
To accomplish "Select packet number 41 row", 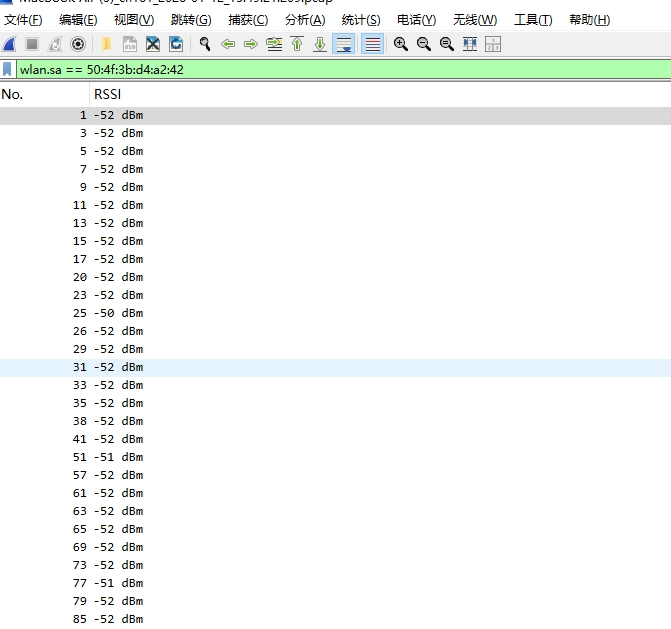I will [x=336, y=439].
